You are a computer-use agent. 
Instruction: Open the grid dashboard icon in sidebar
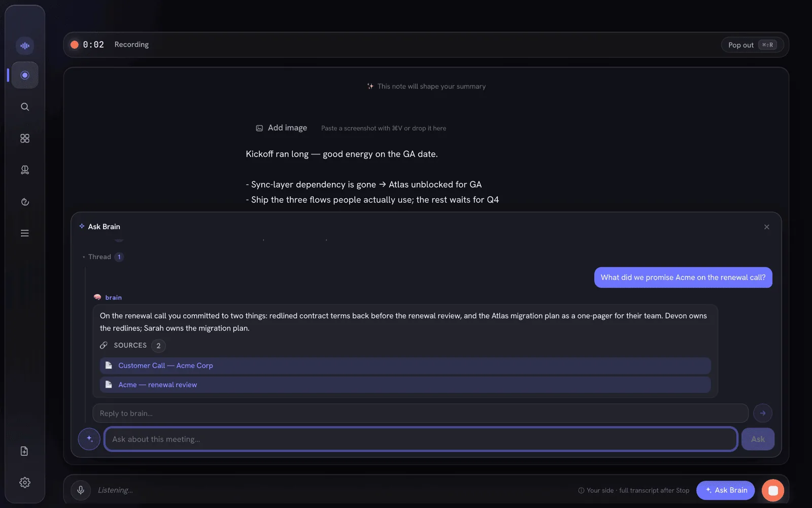(x=25, y=138)
